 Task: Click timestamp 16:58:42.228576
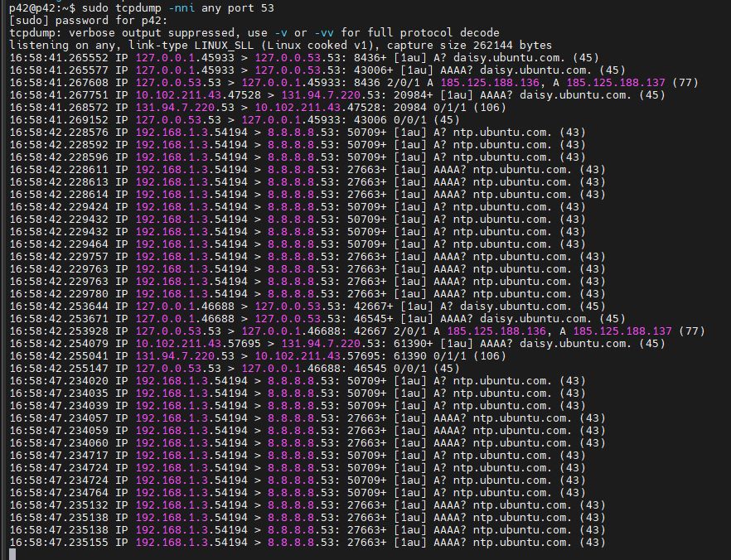coord(59,133)
